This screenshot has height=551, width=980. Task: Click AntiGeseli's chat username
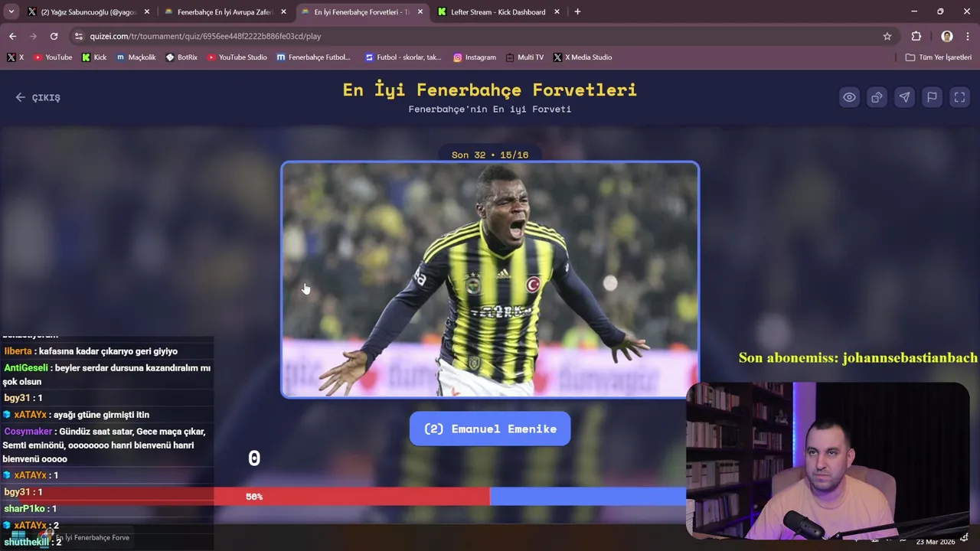click(26, 368)
